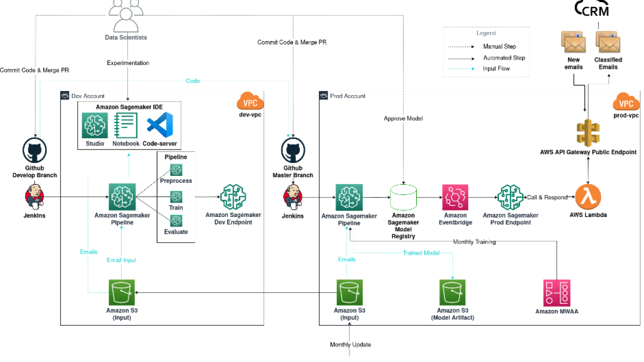644x362 pixels.
Task: Select the GitHub Develop Branch icon
Action: (35, 151)
